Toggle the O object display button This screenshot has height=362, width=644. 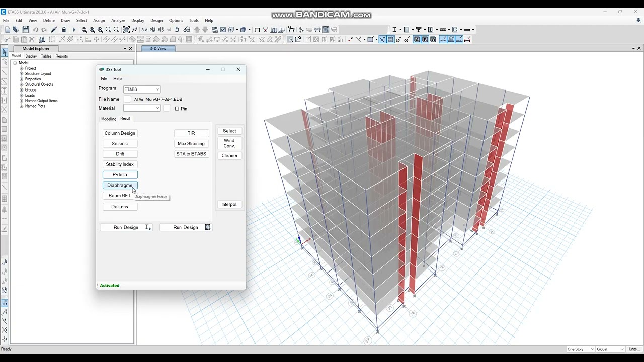click(433, 39)
